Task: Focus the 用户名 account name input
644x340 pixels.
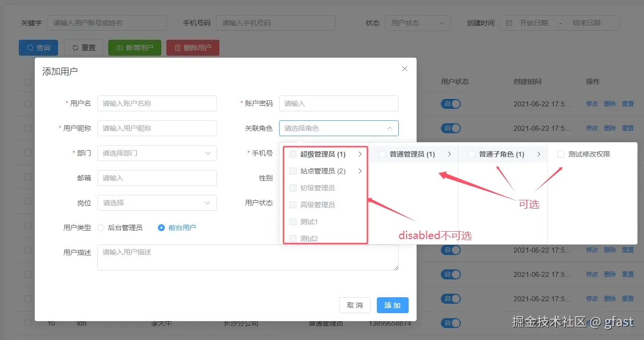Action: click(157, 103)
